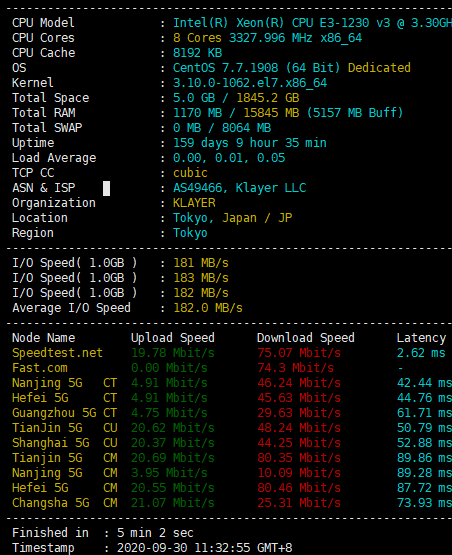Viewport: 452px width, 555px height.
Task: Click the Finished in duration text
Action: pyautogui.click(x=155, y=533)
